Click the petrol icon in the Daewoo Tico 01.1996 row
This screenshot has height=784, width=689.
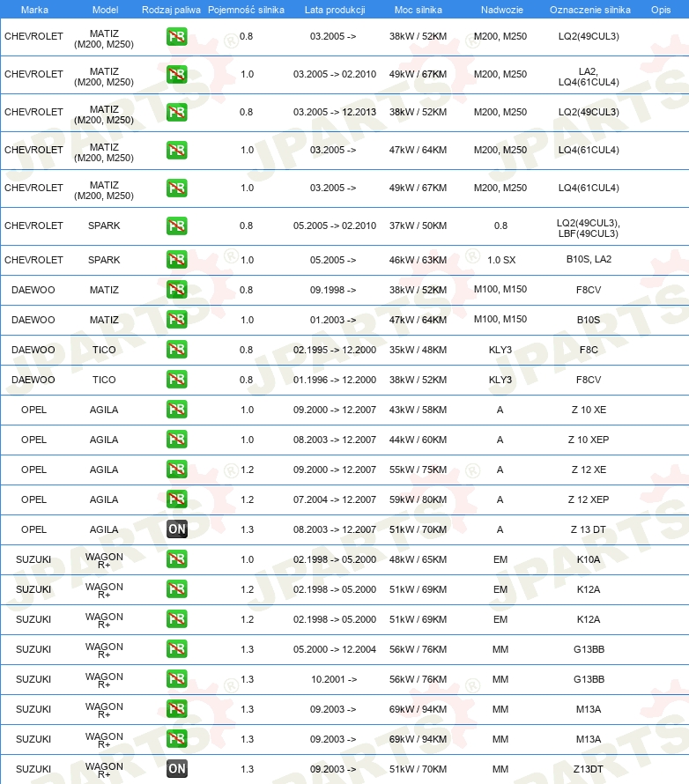point(177,380)
